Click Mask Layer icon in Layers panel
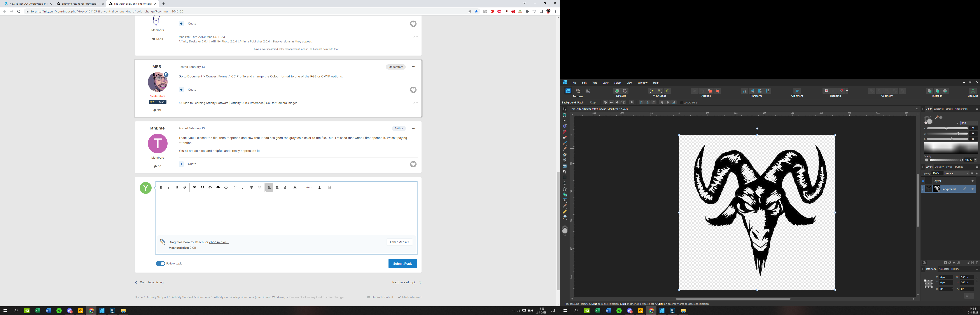980x315 pixels. coord(945,263)
